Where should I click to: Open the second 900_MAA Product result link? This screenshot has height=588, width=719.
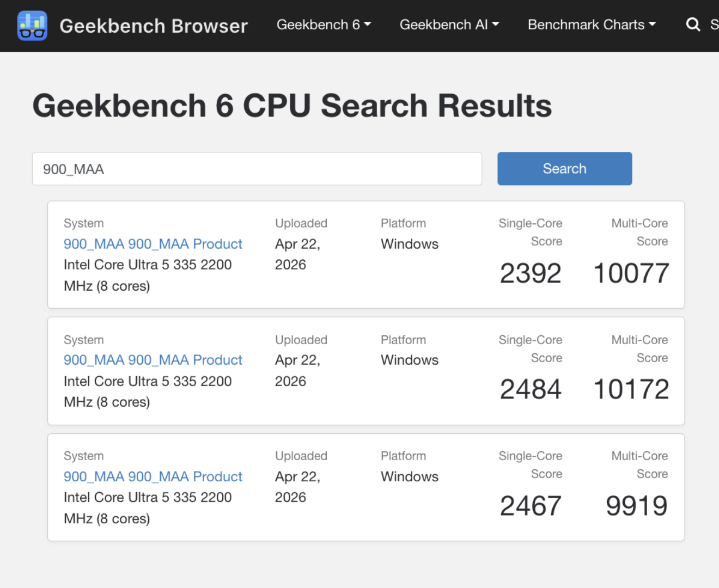point(153,360)
